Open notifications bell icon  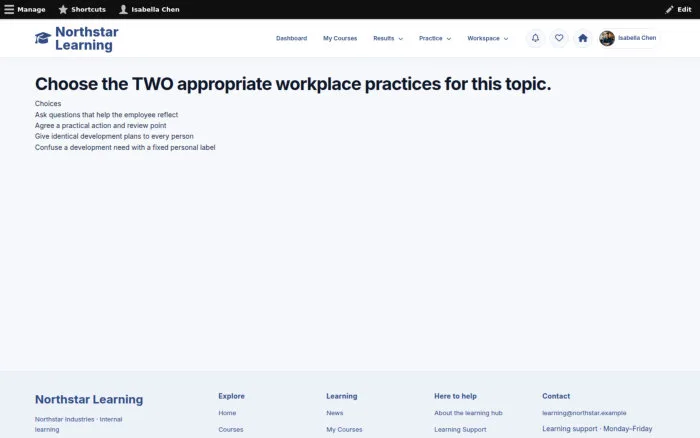535,38
